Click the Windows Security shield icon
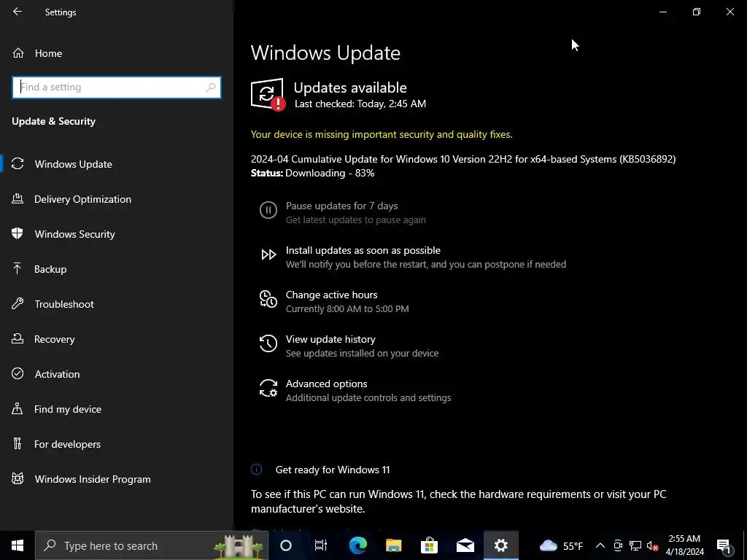The height and width of the screenshot is (560, 747). (18, 233)
